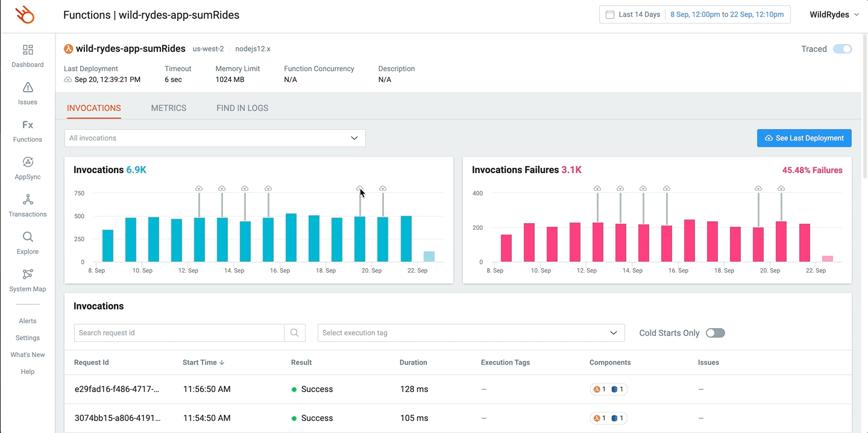This screenshot has height=433, width=868.
Task: Open the Find in Logs tab
Action: coord(242,108)
